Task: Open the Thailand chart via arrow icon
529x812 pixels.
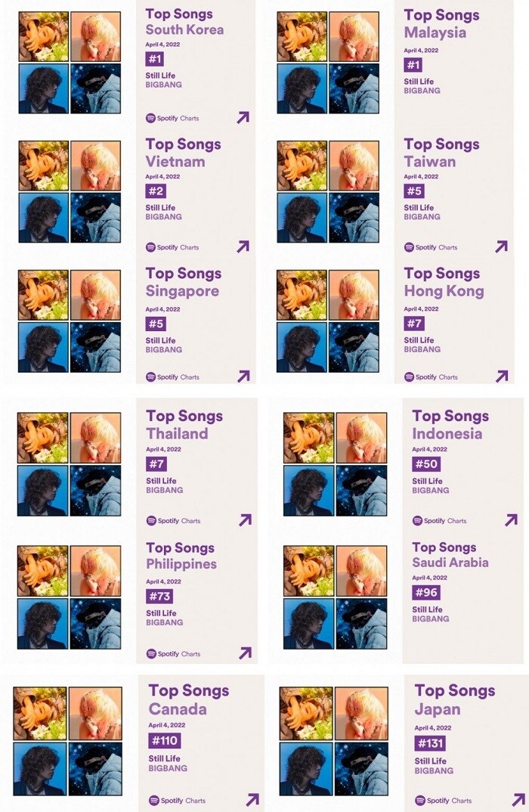Action: pyautogui.click(x=244, y=520)
